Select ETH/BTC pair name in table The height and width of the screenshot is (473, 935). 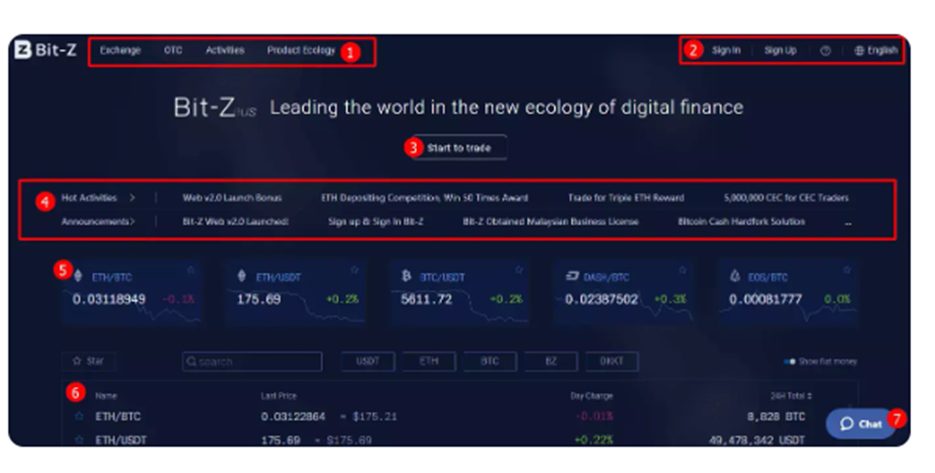point(118,416)
